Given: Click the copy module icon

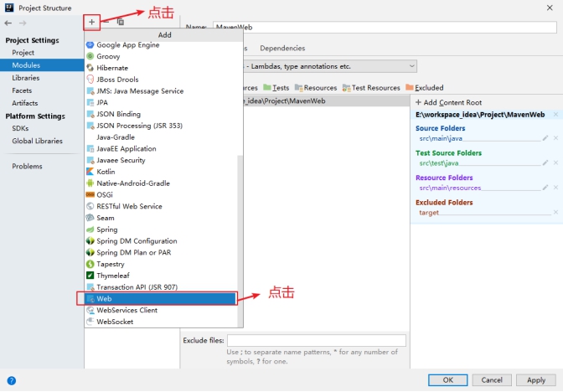Looking at the screenshot, I should (121, 22).
